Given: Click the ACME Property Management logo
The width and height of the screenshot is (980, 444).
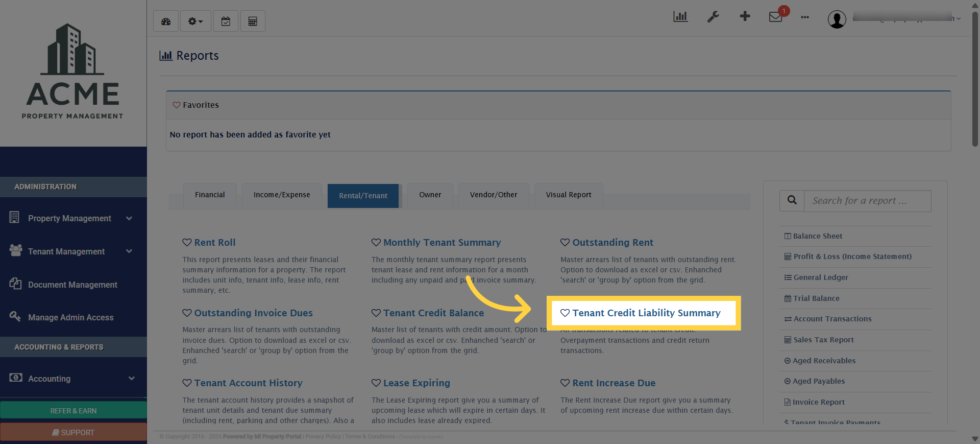Looking at the screenshot, I should tap(73, 72).
